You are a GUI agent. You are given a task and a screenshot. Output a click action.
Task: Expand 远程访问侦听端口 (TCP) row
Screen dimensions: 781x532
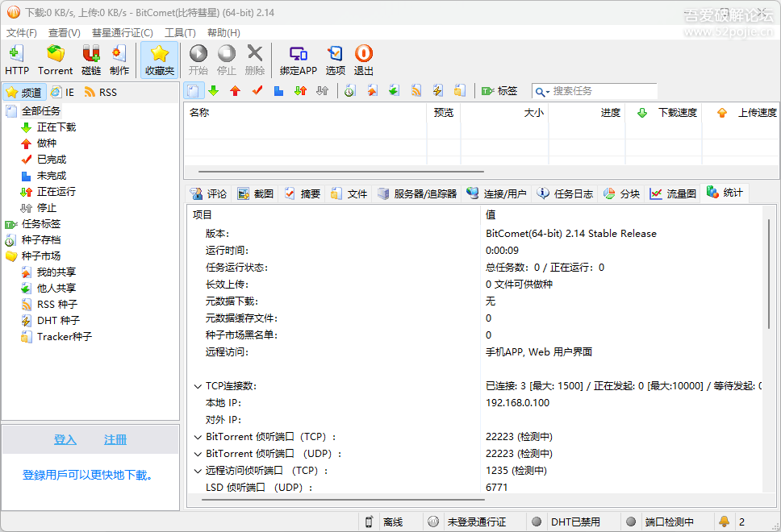pos(198,471)
